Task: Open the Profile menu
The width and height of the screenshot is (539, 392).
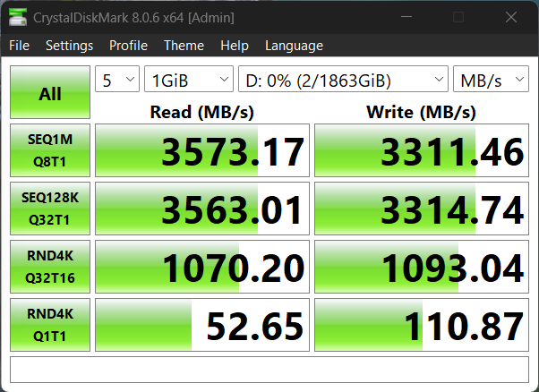Action: click(x=128, y=46)
